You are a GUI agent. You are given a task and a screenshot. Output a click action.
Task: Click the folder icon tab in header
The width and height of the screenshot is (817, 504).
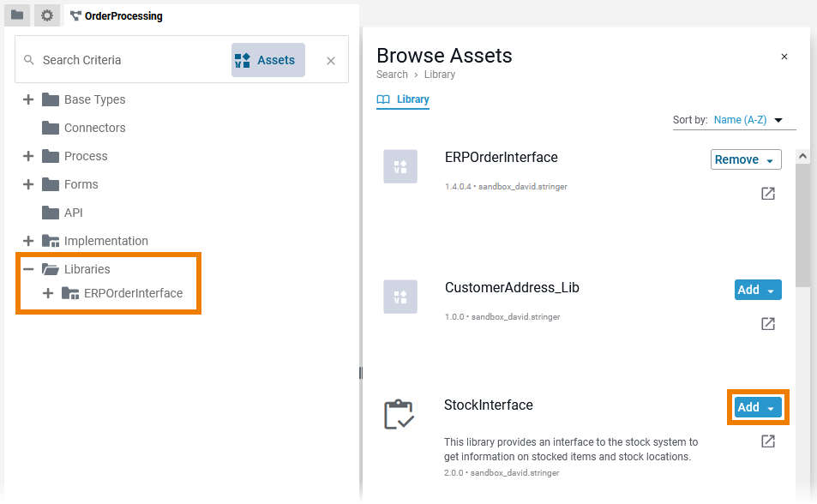click(17, 15)
